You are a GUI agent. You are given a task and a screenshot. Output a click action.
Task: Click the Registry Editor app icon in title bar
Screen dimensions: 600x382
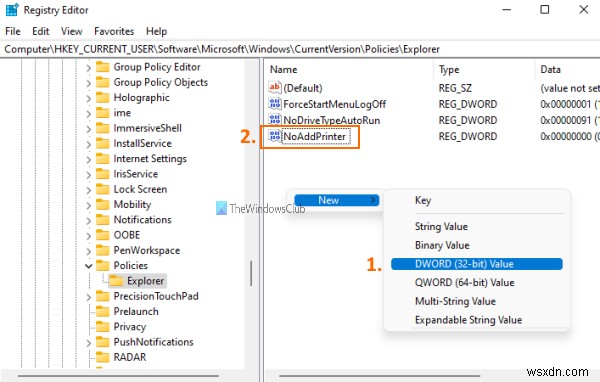tap(12, 10)
